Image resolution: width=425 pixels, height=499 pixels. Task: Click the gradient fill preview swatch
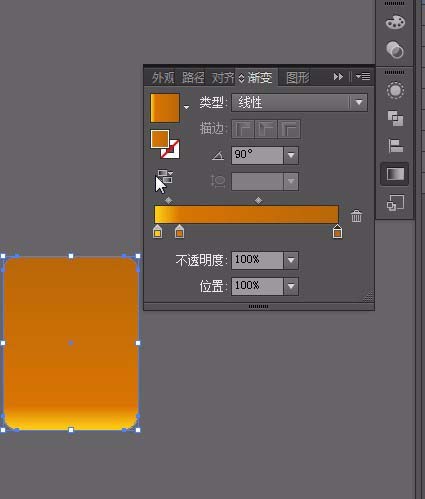click(165, 108)
